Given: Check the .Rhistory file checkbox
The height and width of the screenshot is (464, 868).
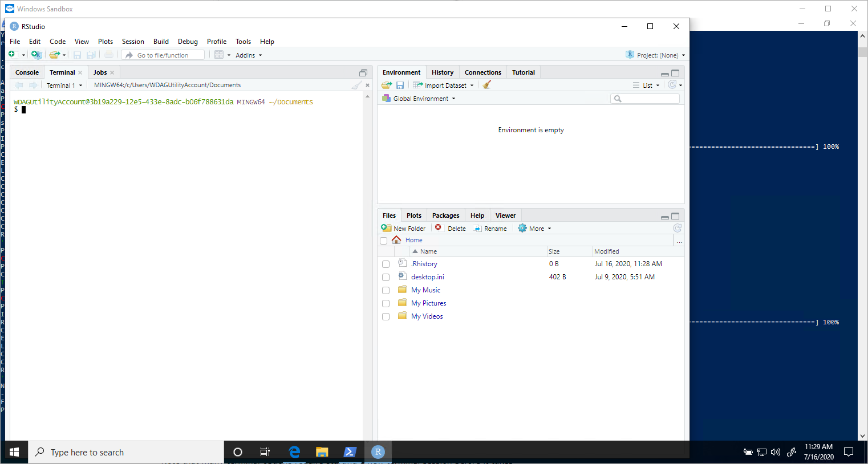Looking at the screenshot, I should 386,264.
